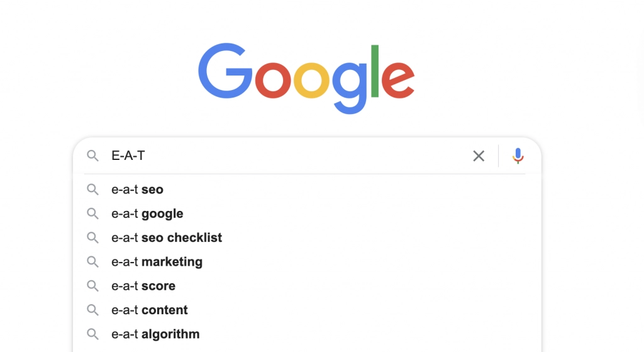Screen dimensions: 644x352
Task: Click the magnifier icon beside e-a-t algorithm
Action: [x=93, y=334]
